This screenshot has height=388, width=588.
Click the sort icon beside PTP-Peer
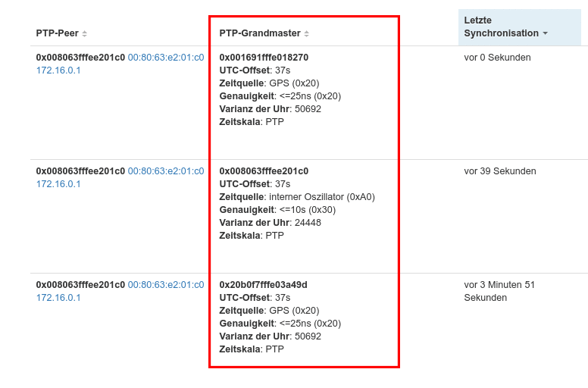(85, 34)
